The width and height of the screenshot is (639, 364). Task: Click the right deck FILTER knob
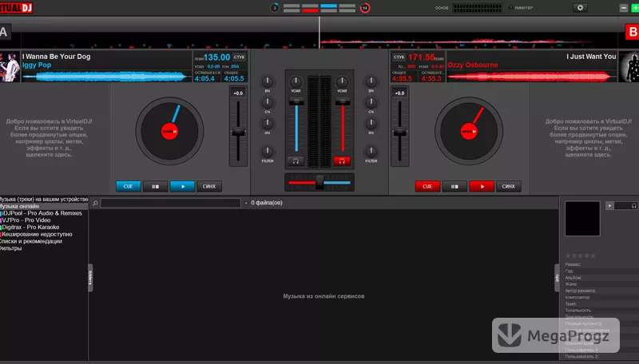pos(371,152)
